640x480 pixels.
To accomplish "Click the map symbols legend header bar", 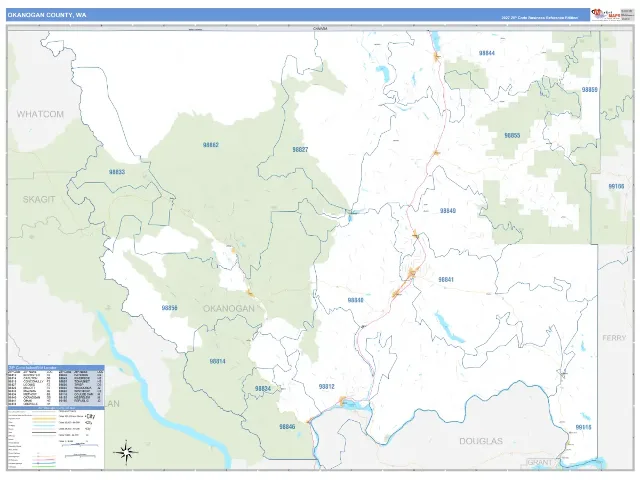I will pos(56,408).
